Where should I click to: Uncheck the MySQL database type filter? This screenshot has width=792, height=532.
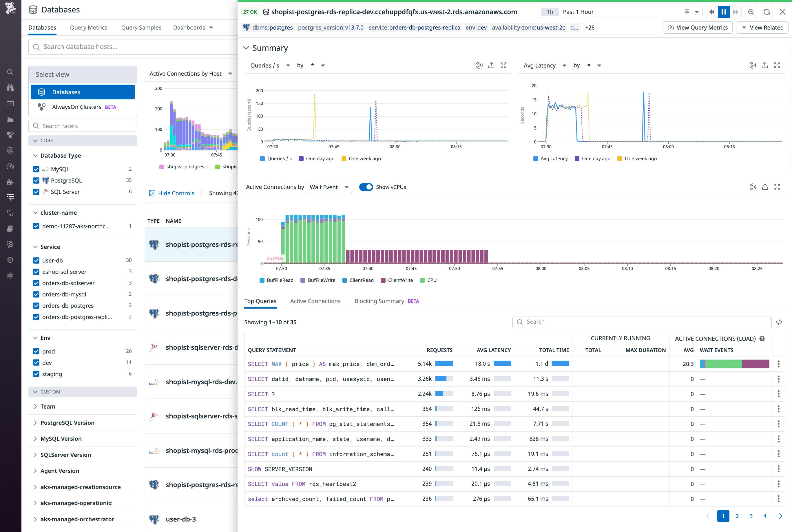pyautogui.click(x=36, y=169)
